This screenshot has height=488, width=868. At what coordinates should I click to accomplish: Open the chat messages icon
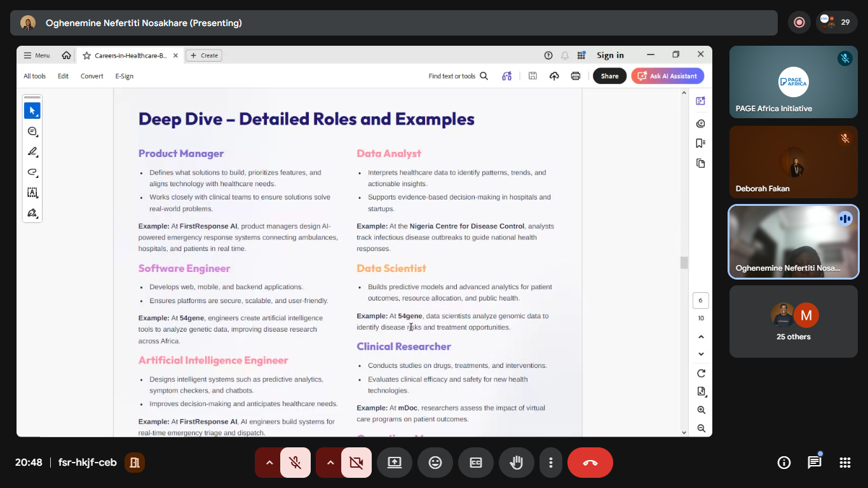pos(815,463)
